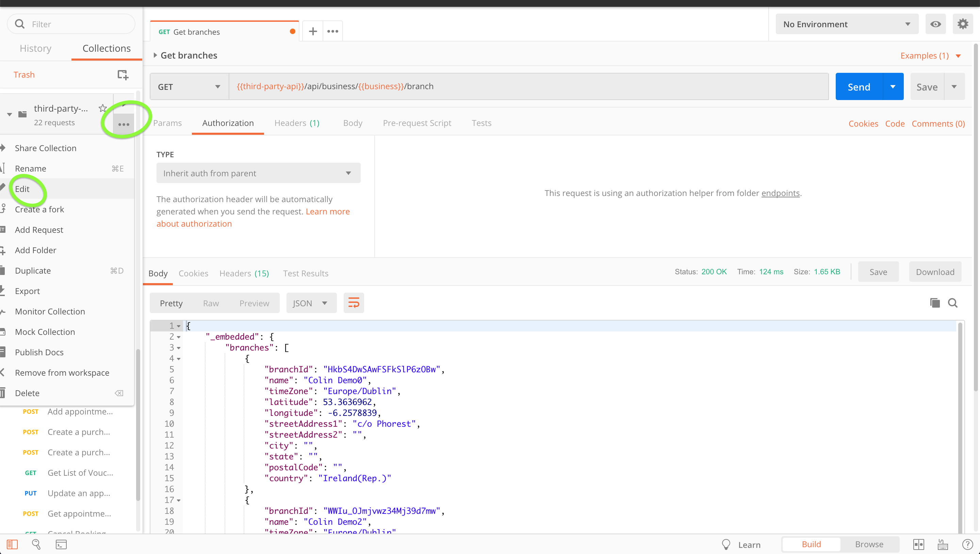The width and height of the screenshot is (980, 554).
Task: Open manage environments gear icon
Action: [x=963, y=25]
